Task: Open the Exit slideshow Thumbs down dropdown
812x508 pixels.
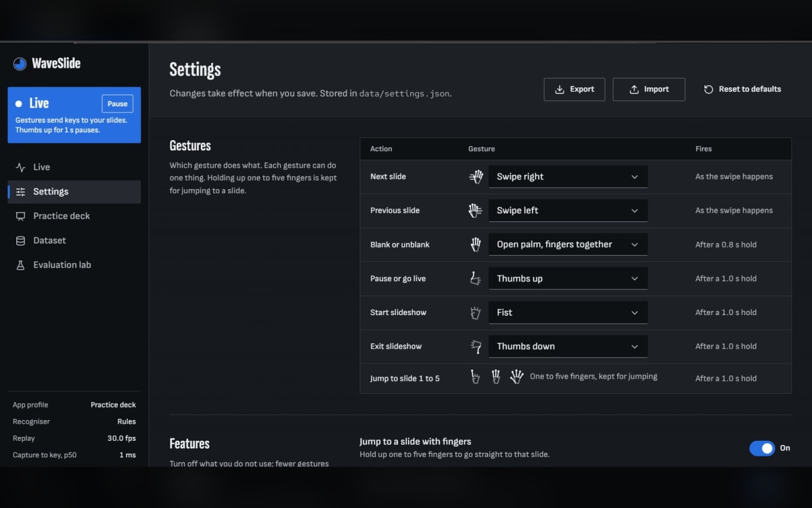Action: (568, 346)
